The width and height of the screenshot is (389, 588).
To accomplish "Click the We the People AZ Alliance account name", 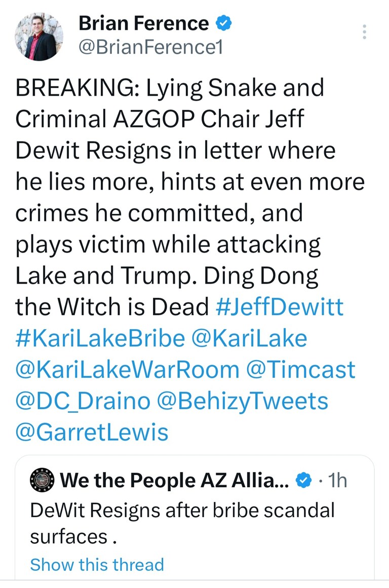I will 174,480.
